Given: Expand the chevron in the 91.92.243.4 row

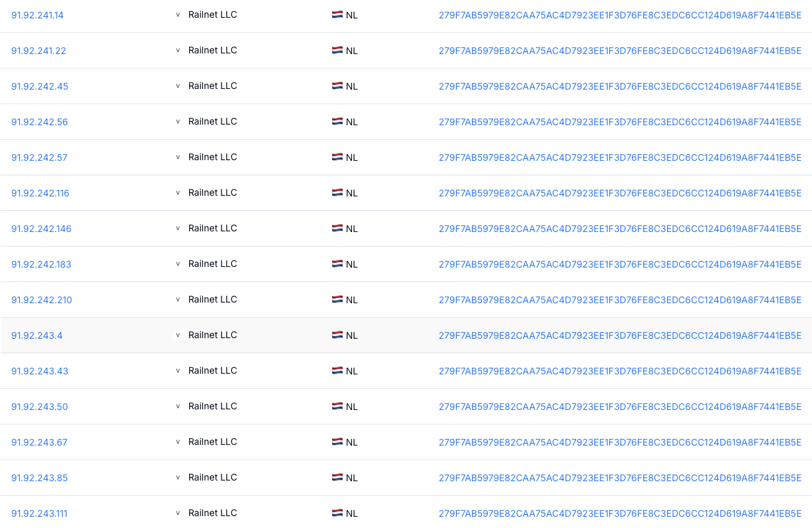Looking at the screenshot, I should tap(177, 336).
